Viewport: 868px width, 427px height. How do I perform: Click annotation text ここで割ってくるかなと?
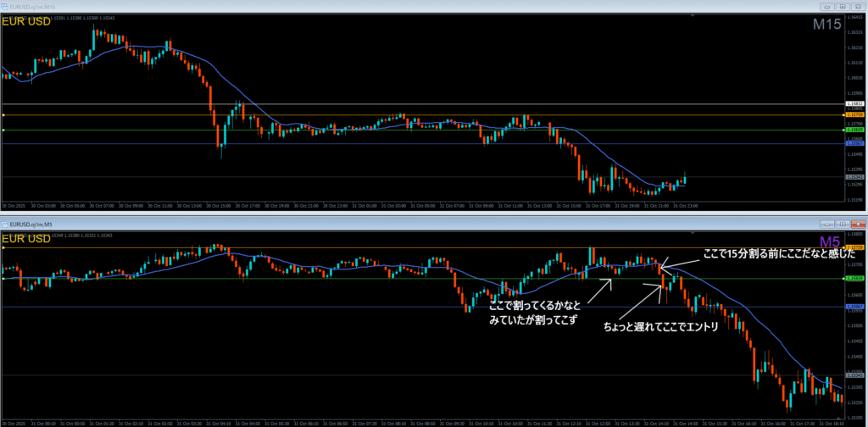point(536,306)
